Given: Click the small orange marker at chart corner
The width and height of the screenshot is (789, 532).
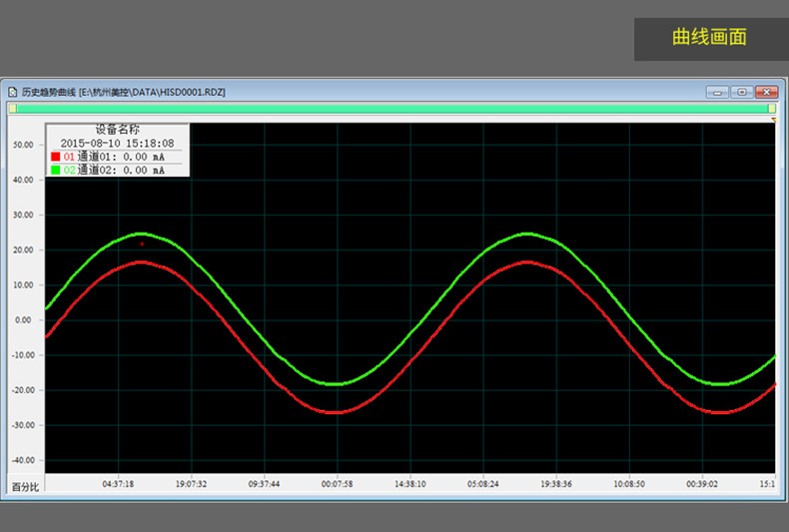Looking at the screenshot, I should 773,120.
